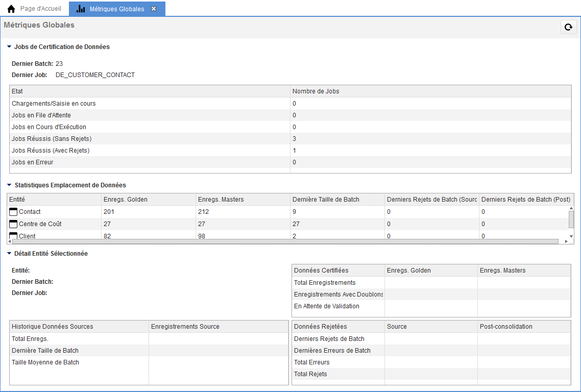Image resolution: width=581 pixels, height=392 pixels.
Task: Click Derniers Rejets de Batch (Source) header
Action: point(432,200)
